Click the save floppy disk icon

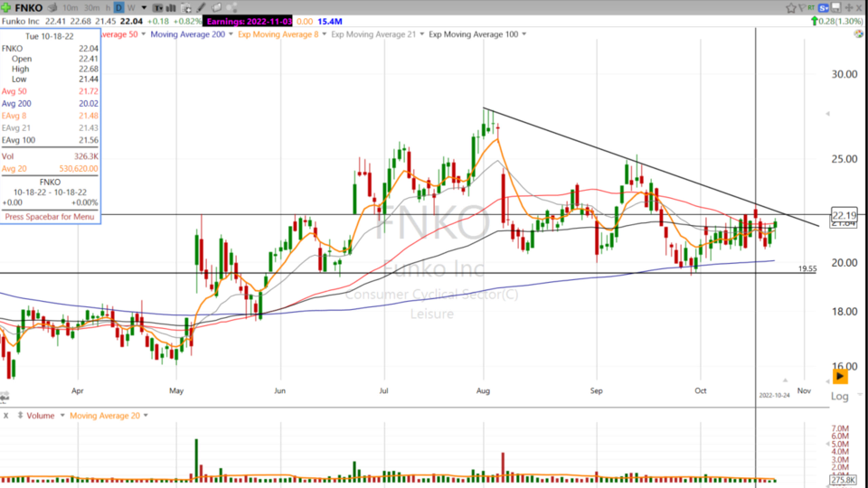[x=835, y=8]
